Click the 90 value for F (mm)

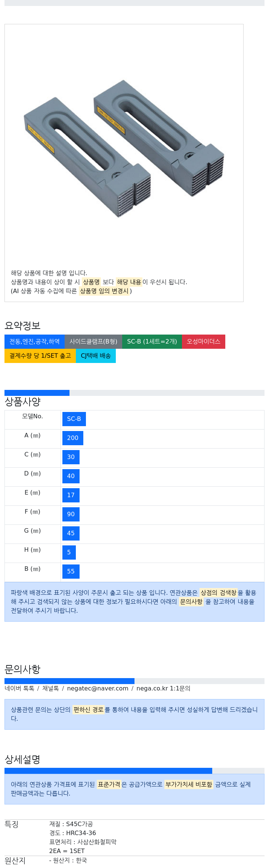tap(71, 514)
